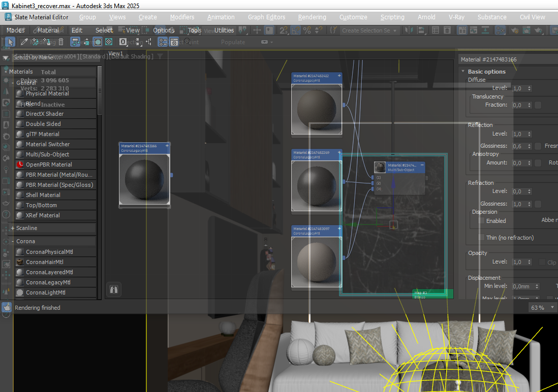Click the binoculars icon in View1

(114, 289)
